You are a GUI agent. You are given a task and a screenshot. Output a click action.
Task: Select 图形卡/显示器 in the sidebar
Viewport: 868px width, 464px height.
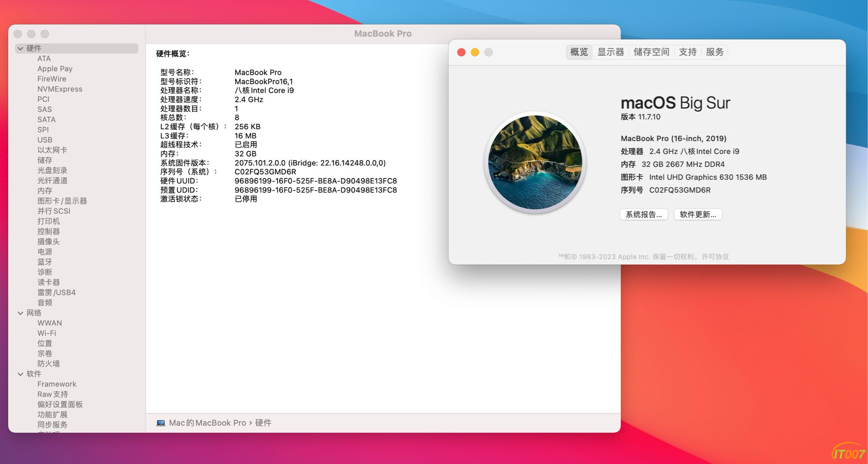tap(62, 201)
